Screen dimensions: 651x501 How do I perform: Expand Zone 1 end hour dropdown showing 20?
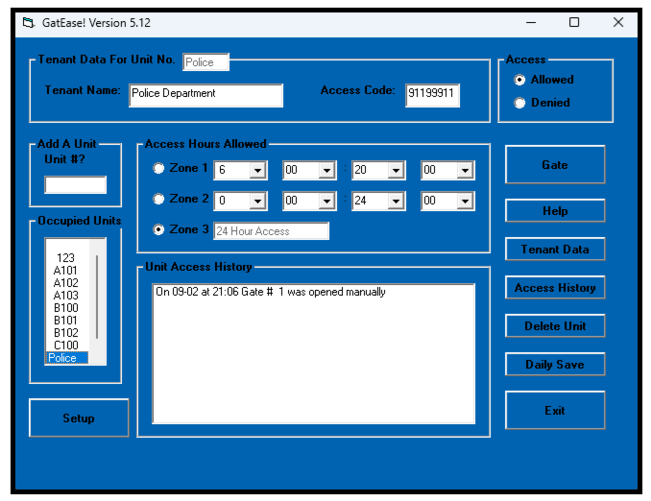(x=396, y=171)
